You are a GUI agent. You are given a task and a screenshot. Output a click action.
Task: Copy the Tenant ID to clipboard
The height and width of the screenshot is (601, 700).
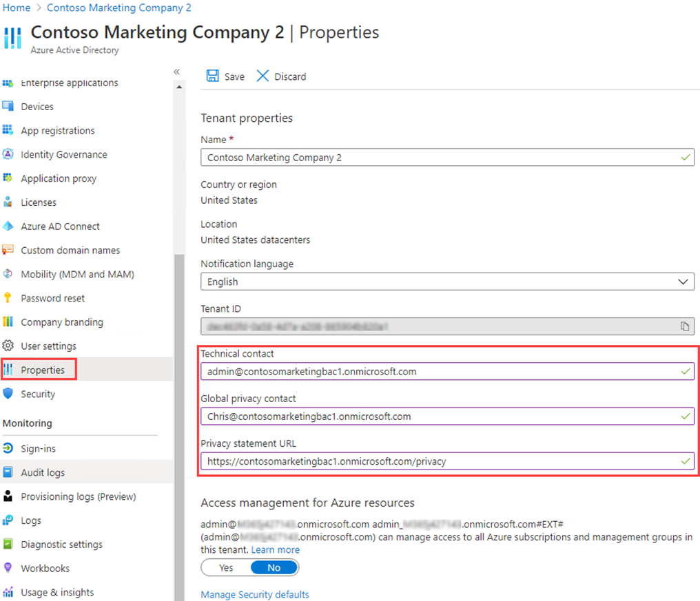(684, 326)
